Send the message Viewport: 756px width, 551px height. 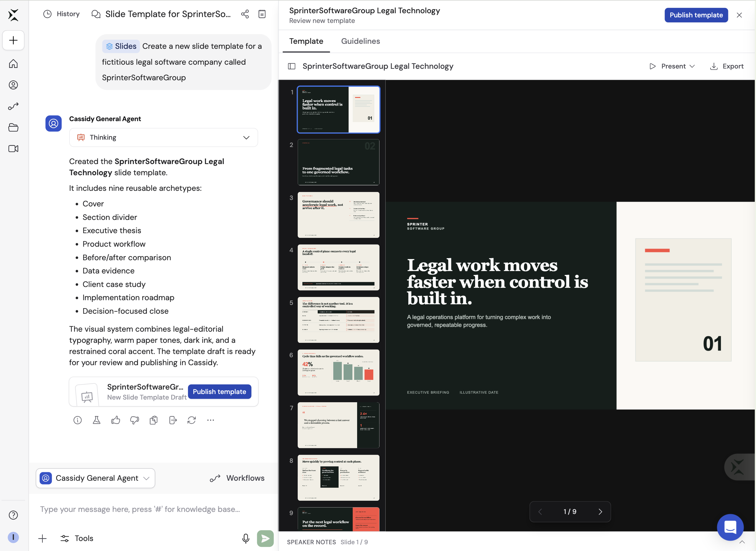point(265,538)
